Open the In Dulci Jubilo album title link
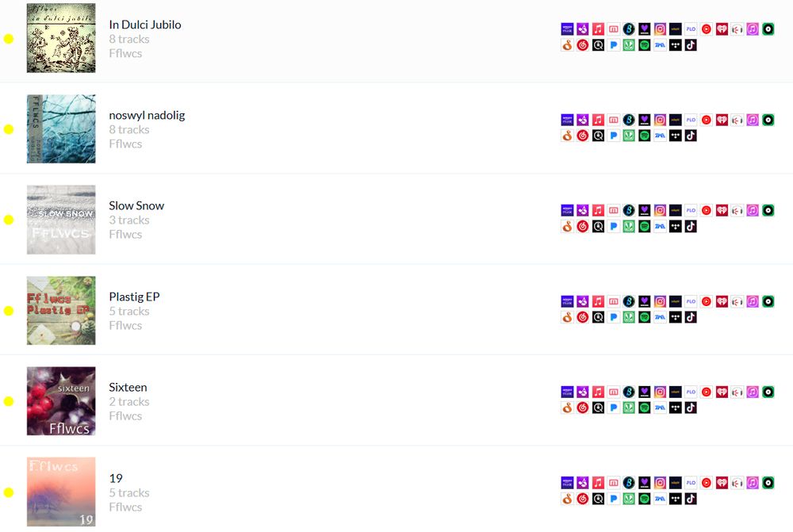The height and width of the screenshot is (532, 793). 145,25
